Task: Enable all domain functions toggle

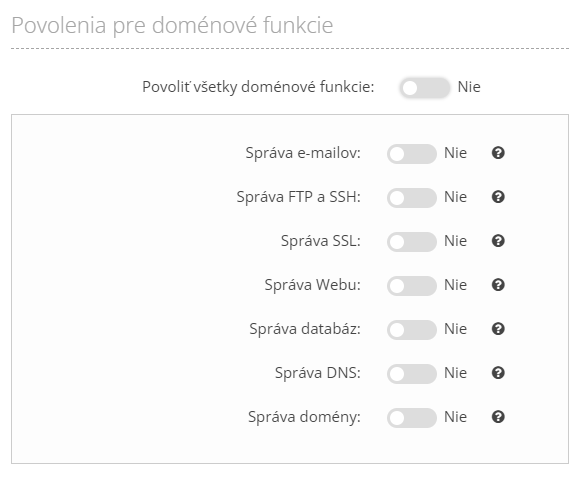Action: pos(425,88)
